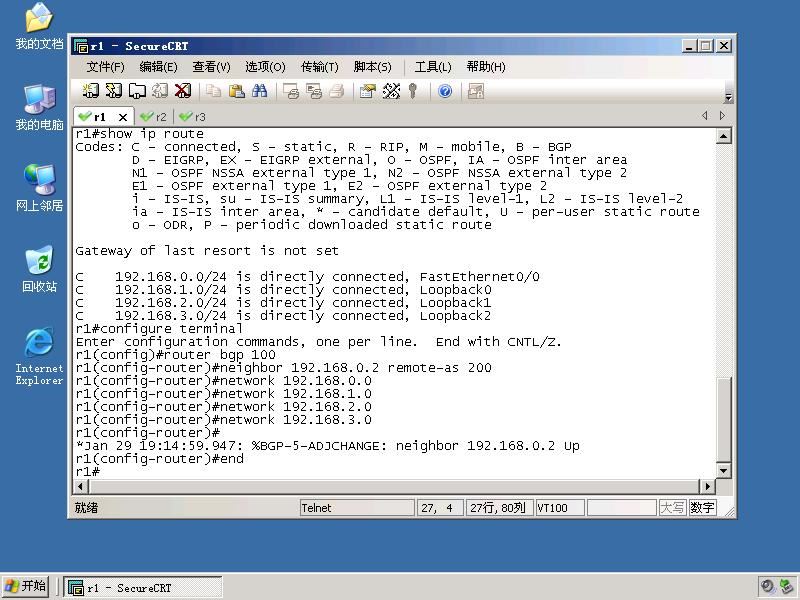
Task: Click the grayed Reconnect icon
Action: pyautogui.click(x=160, y=91)
